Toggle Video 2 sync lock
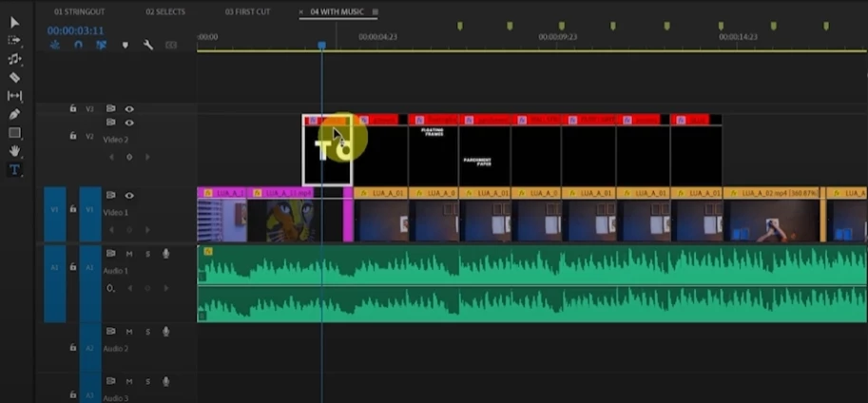This screenshot has height=403, width=868. [110, 123]
